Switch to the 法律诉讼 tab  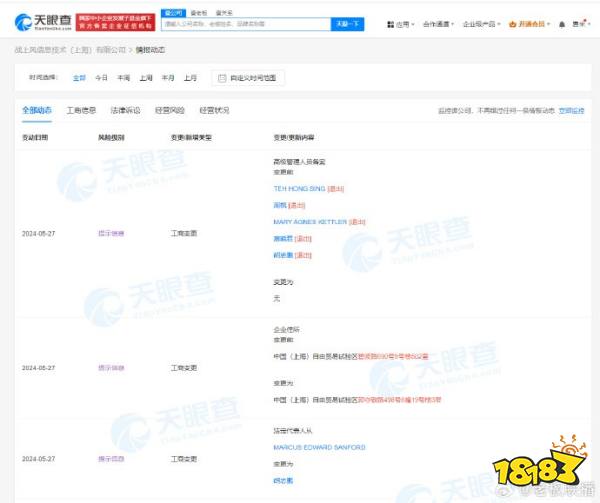pyautogui.click(x=125, y=110)
